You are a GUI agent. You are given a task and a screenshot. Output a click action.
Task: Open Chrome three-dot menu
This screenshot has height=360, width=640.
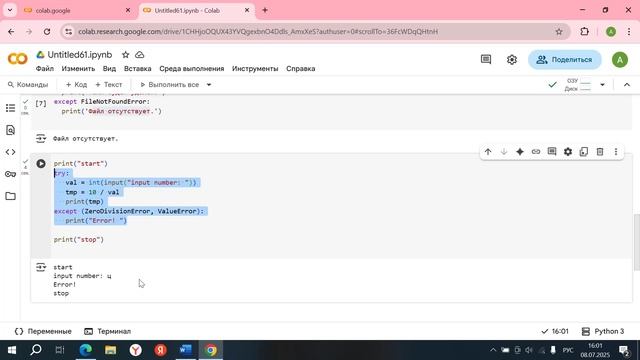[x=629, y=31]
